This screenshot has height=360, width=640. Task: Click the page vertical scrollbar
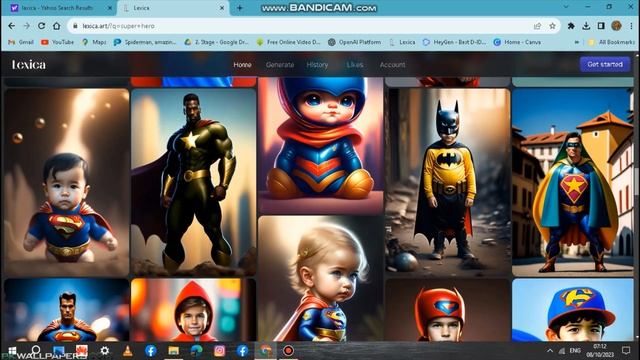click(x=637, y=196)
